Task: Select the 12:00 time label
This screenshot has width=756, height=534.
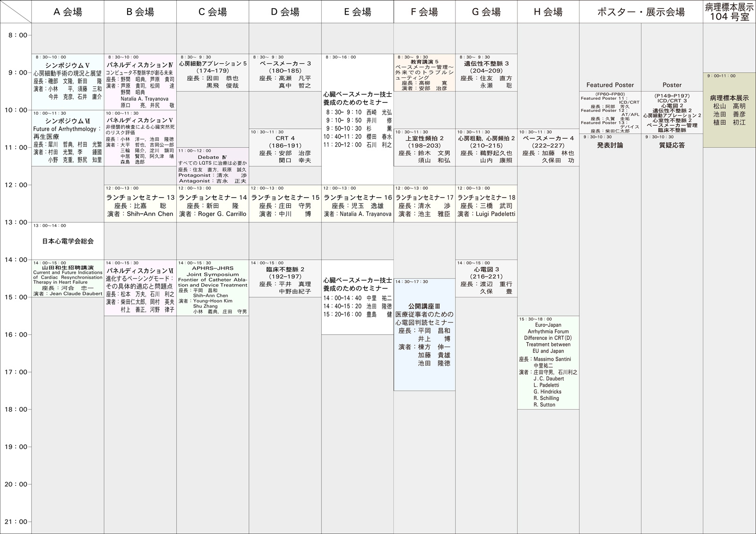Action: tap(16, 185)
